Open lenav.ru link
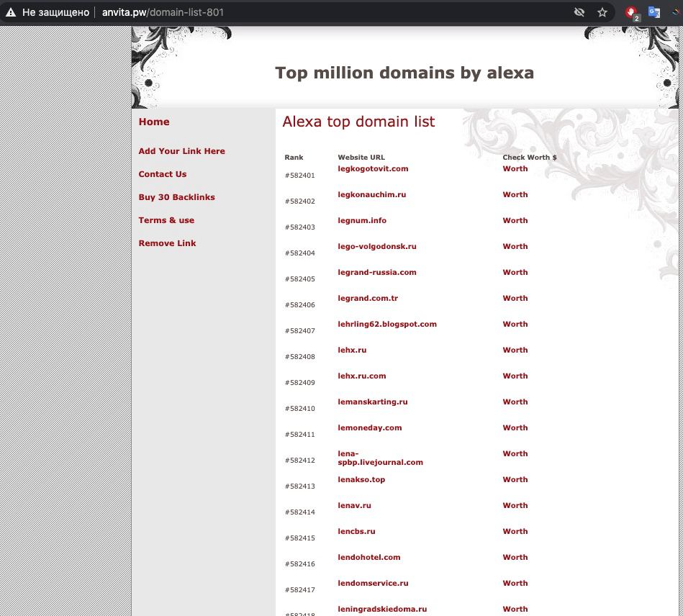The width and height of the screenshot is (683, 616). [354, 506]
